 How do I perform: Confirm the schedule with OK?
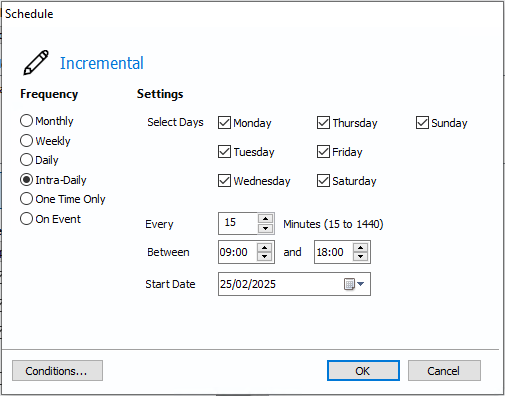click(x=363, y=370)
